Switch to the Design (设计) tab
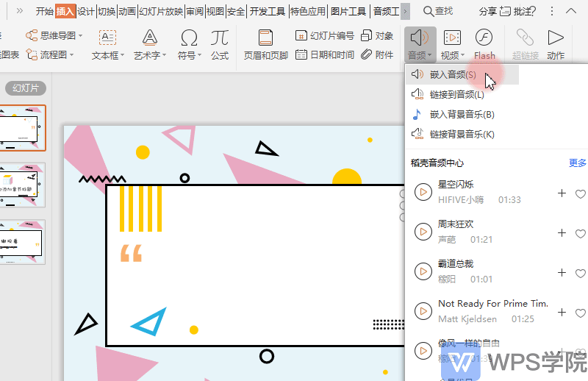The image size is (588, 381). [x=86, y=11]
